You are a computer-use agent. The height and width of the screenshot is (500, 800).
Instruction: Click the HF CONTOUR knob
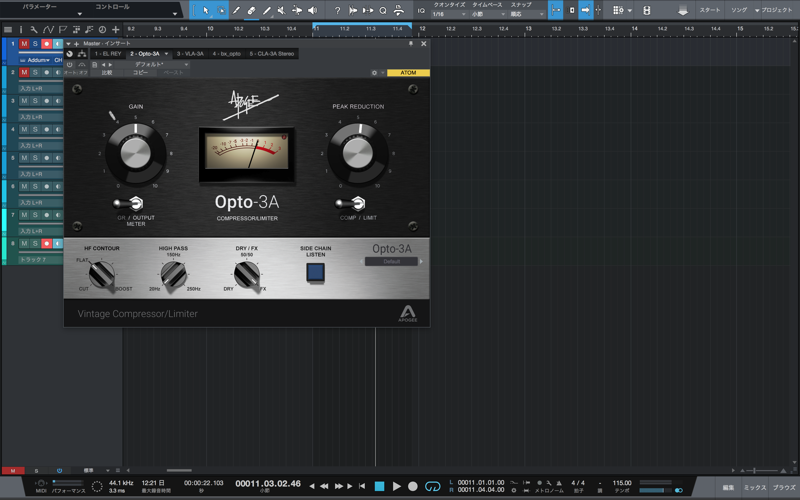pos(102,274)
